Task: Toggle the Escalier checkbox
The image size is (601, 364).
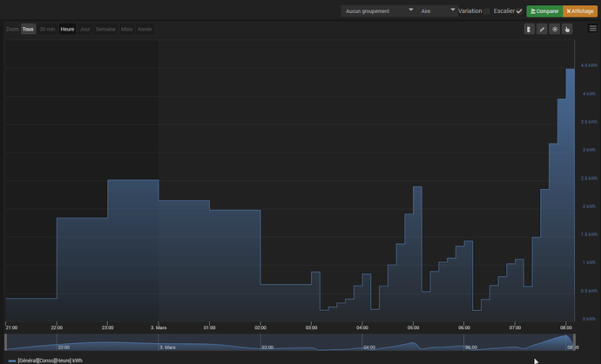Action: pyautogui.click(x=519, y=11)
